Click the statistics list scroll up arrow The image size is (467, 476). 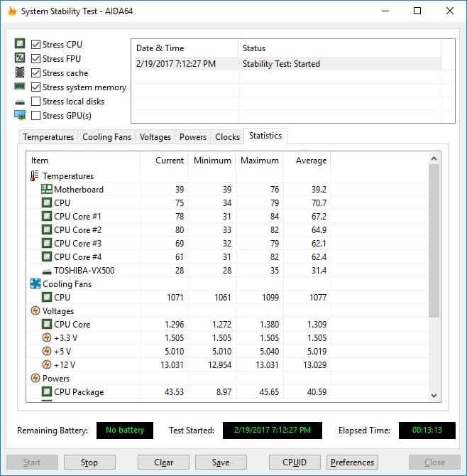click(x=434, y=158)
